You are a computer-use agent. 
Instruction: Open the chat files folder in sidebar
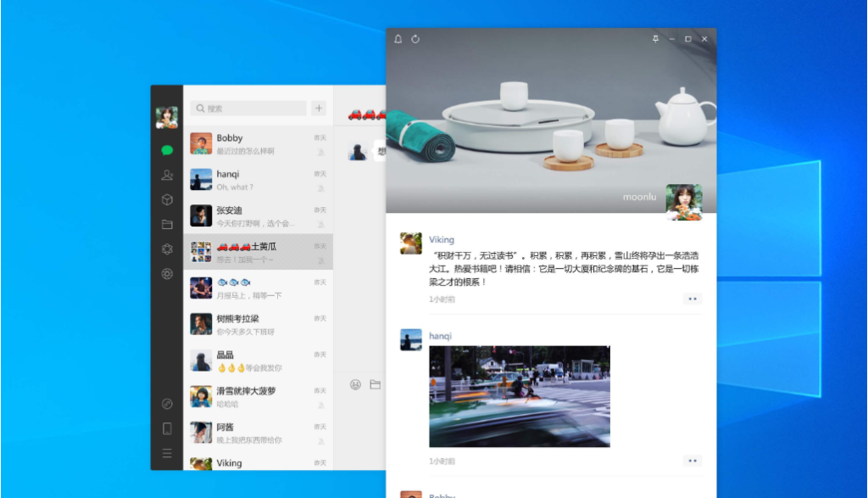(167, 224)
